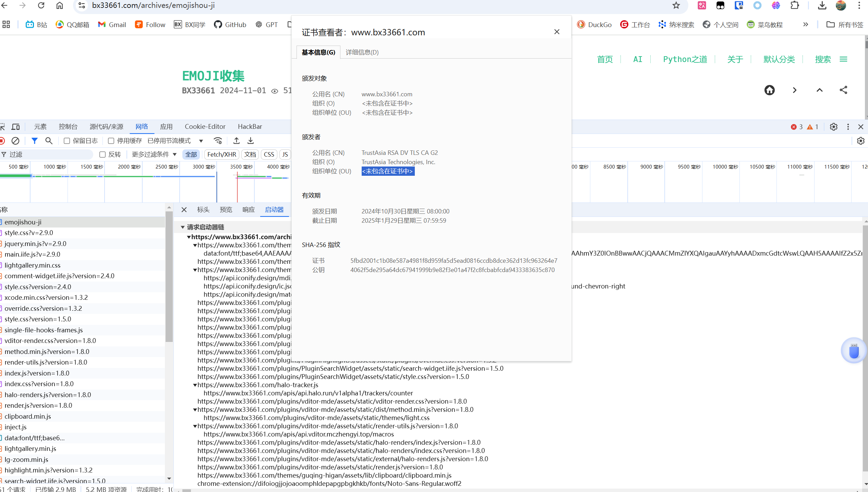The image size is (868, 492).
Task: Open the 预览 request tab
Action: point(226,210)
